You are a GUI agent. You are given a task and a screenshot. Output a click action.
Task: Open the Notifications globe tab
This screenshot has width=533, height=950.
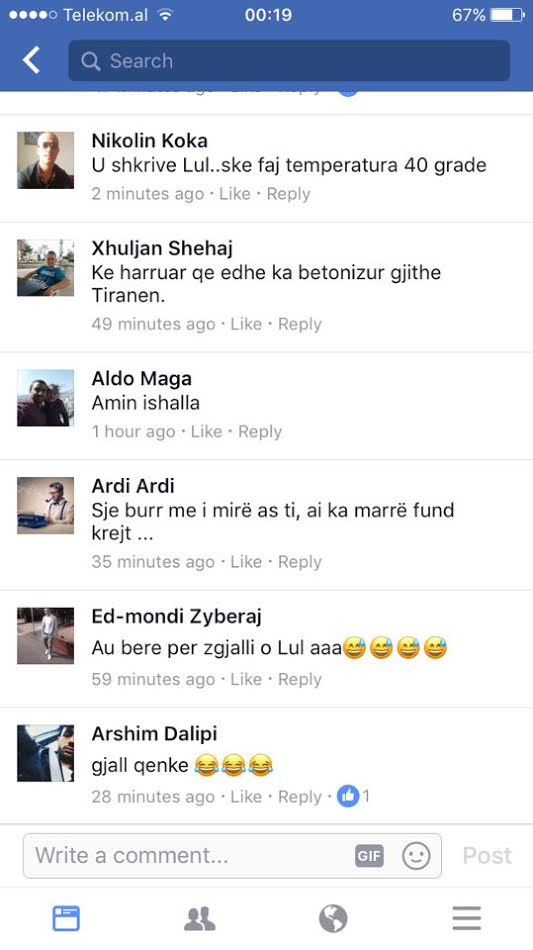pyautogui.click(x=333, y=918)
